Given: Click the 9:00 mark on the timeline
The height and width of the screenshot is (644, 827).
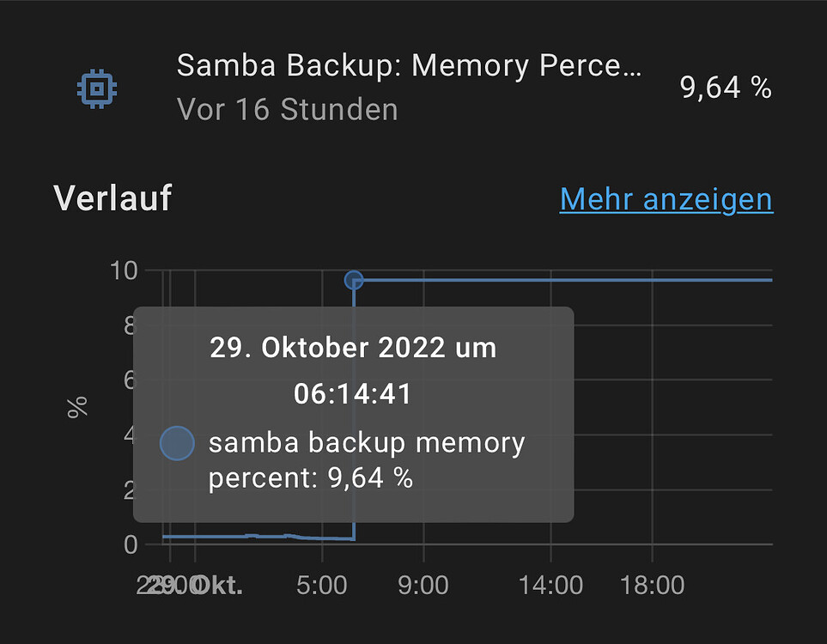Looking at the screenshot, I should pyautogui.click(x=423, y=585).
